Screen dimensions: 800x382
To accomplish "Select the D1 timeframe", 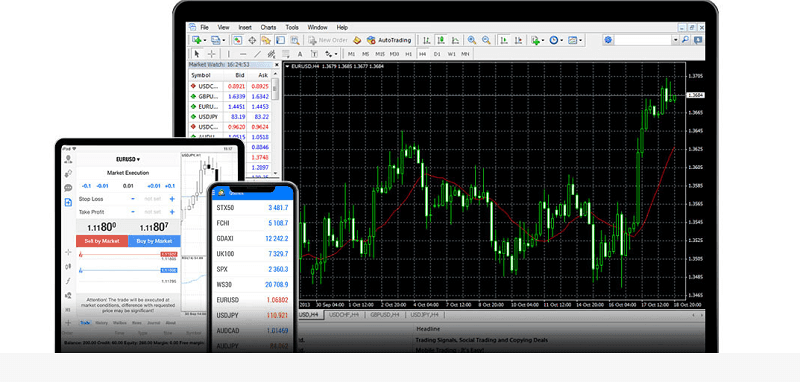I will (x=437, y=54).
